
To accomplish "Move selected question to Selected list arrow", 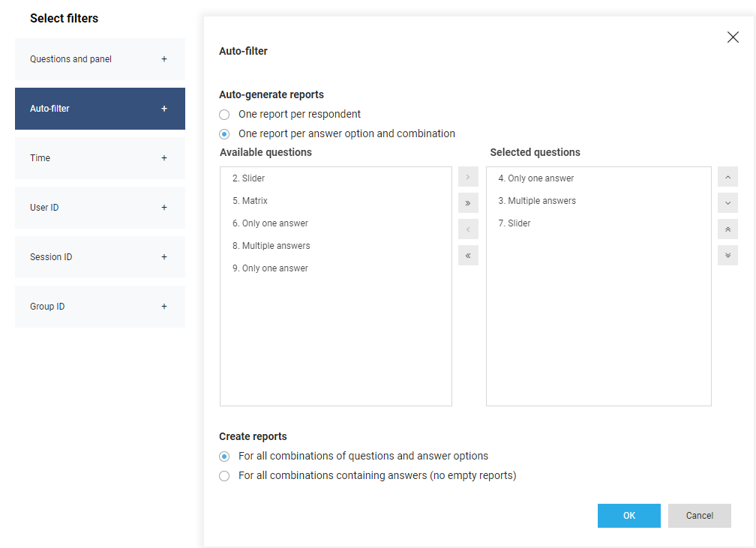I will coord(468,177).
